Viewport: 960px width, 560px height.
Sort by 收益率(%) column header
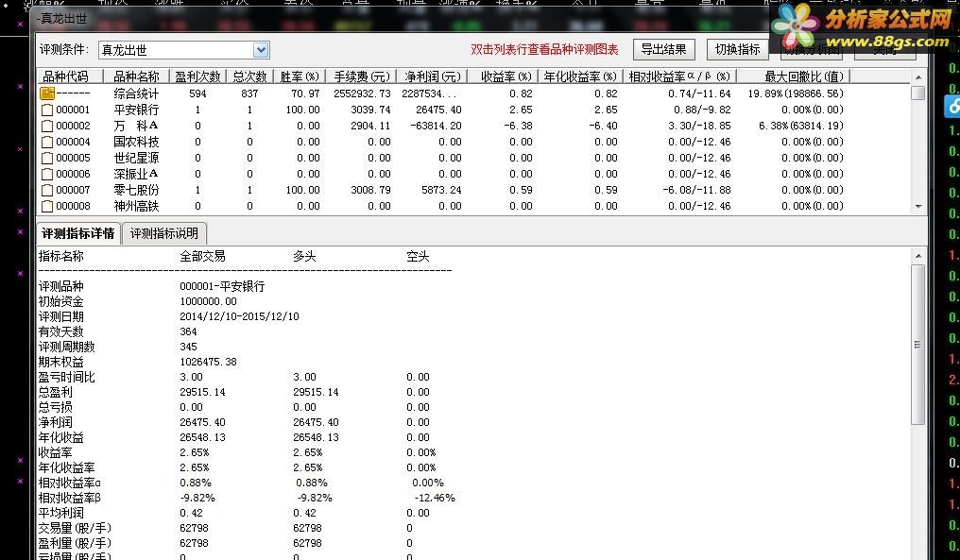pyautogui.click(x=503, y=76)
